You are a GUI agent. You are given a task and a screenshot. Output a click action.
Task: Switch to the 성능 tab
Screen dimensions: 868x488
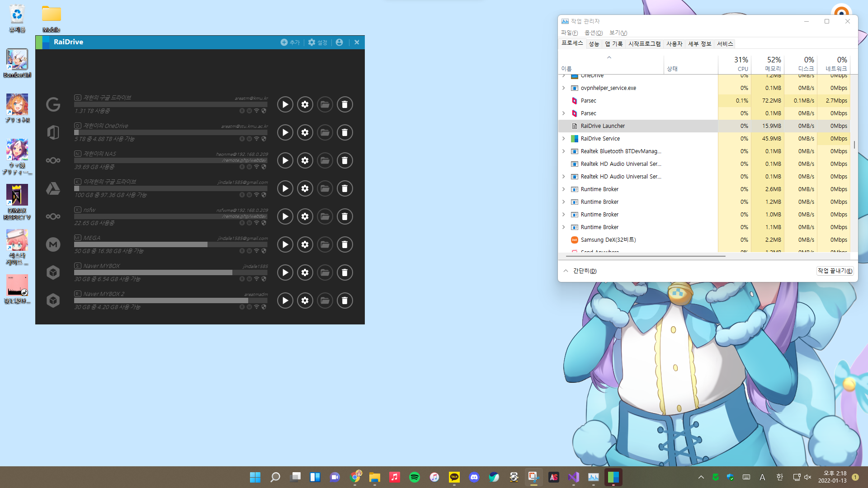(x=594, y=44)
